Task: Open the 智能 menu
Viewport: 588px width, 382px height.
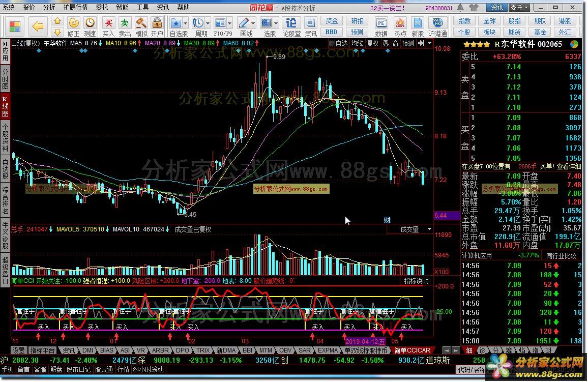Action: pyautogui.click(x=122, y=8)
